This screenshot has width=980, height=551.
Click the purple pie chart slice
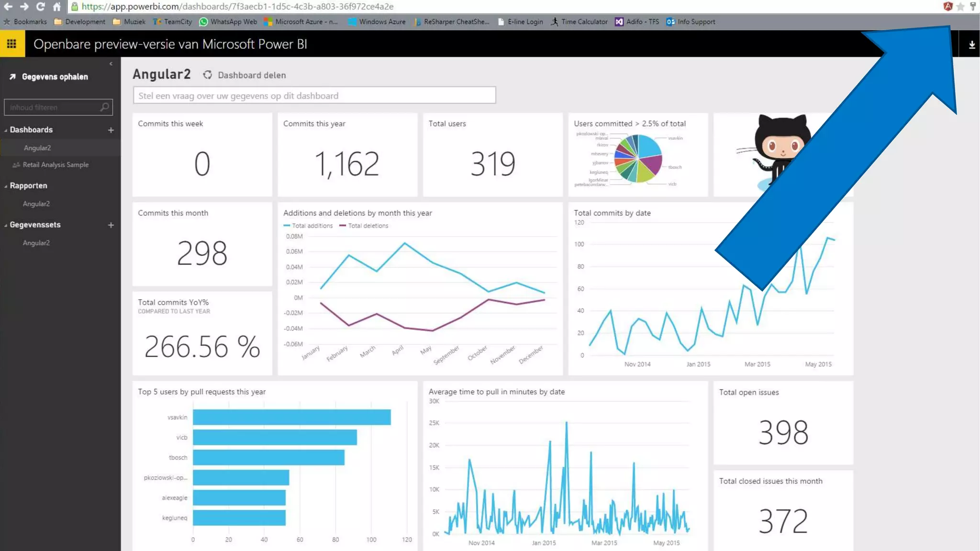click(651, 165)
